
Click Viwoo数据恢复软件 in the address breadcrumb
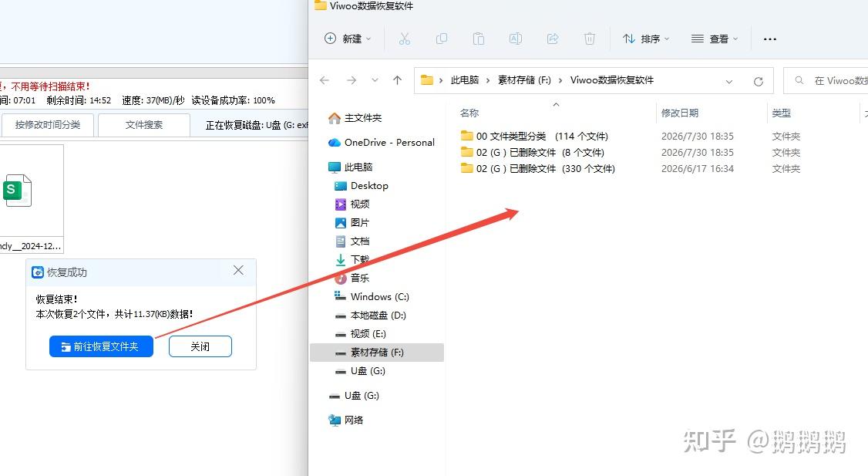click(612, 80)
